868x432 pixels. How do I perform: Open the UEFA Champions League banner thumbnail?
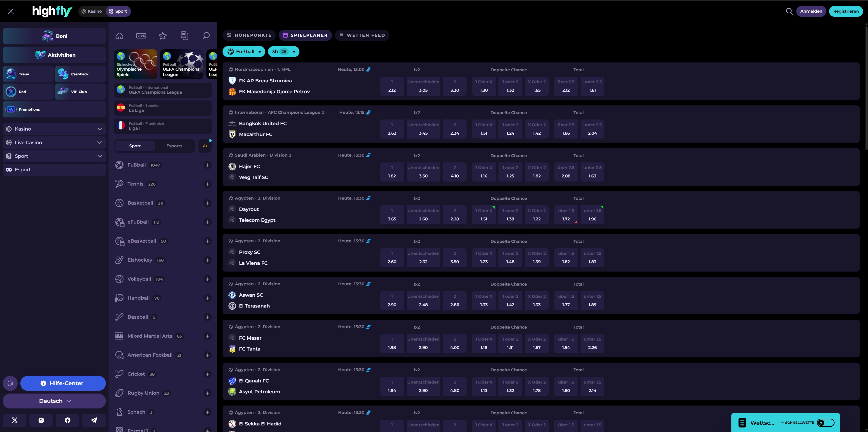click(182, 64)
